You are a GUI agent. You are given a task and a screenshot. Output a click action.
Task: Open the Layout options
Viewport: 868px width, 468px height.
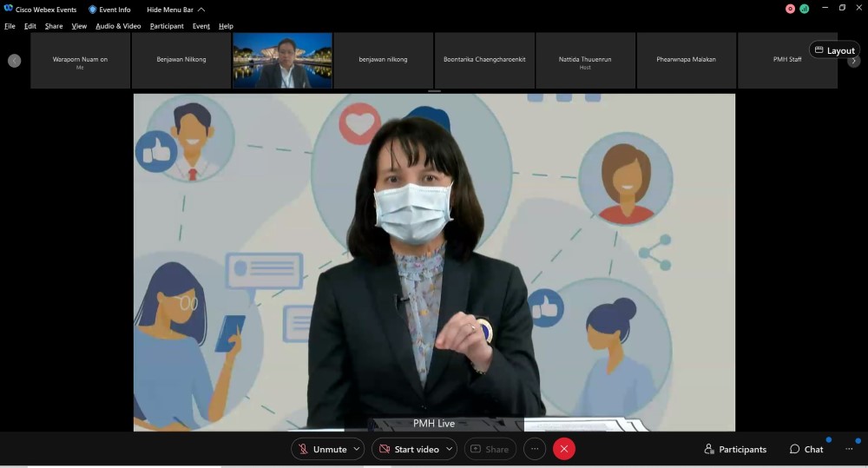[x=834, y=50]
